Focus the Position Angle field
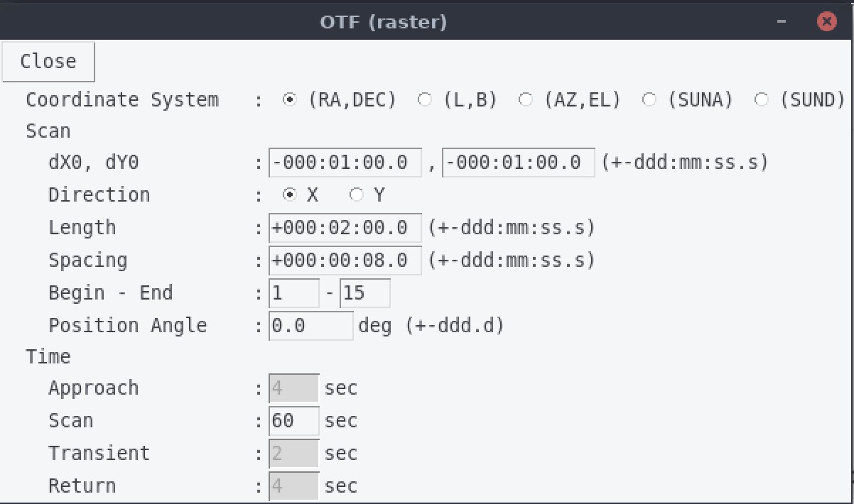 click(x=311, y=326)
